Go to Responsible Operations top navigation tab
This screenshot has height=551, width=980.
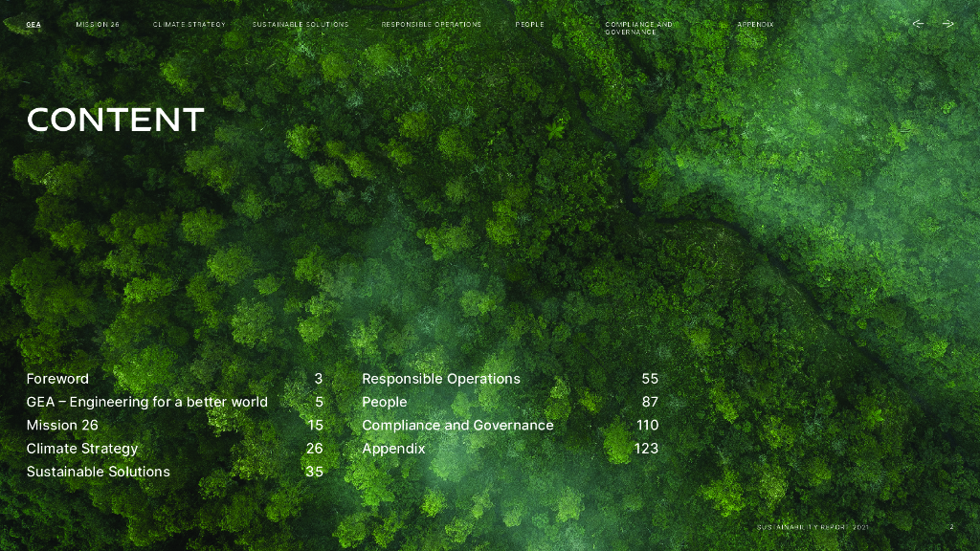pos(431,24)
